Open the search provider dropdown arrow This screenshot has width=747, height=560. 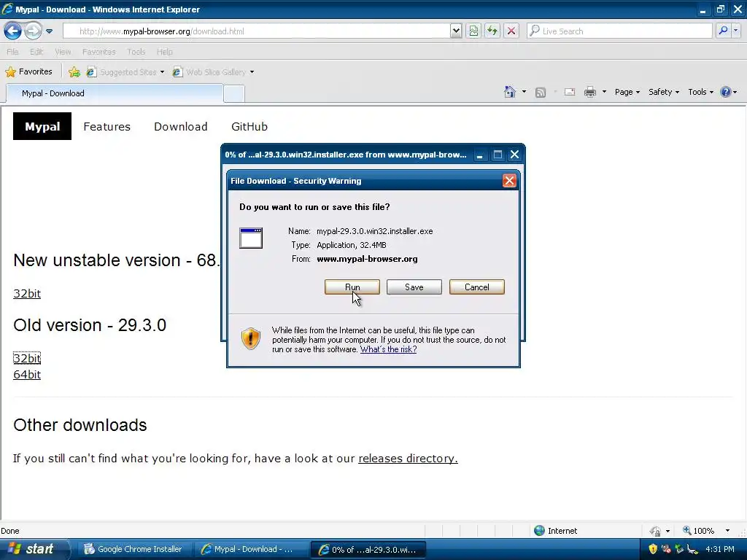[x=736, y=31]
